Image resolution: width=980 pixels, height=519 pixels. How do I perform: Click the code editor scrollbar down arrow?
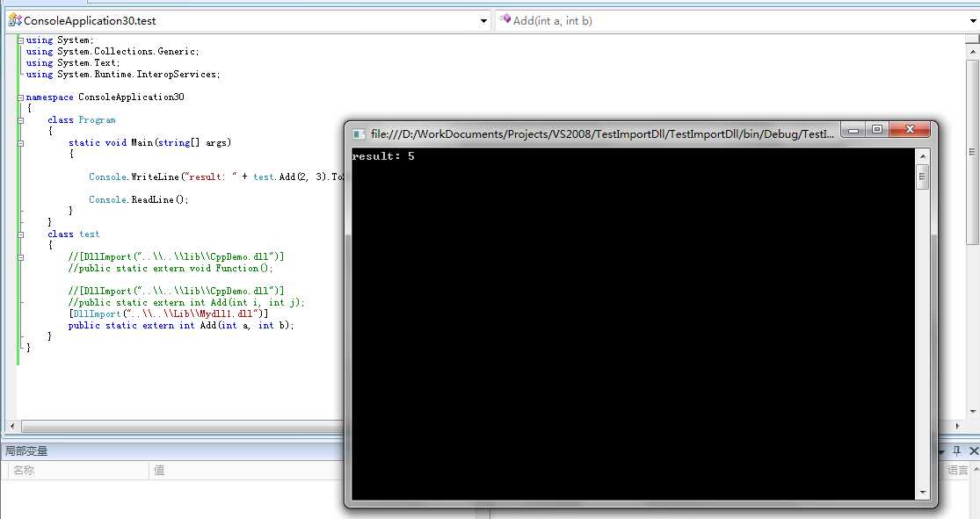(x=972, y=412)
